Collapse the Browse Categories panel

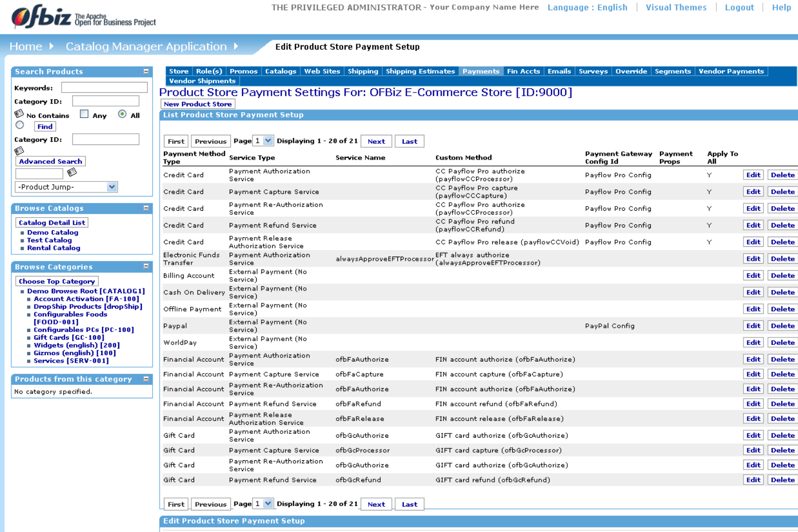pos(146,266)
